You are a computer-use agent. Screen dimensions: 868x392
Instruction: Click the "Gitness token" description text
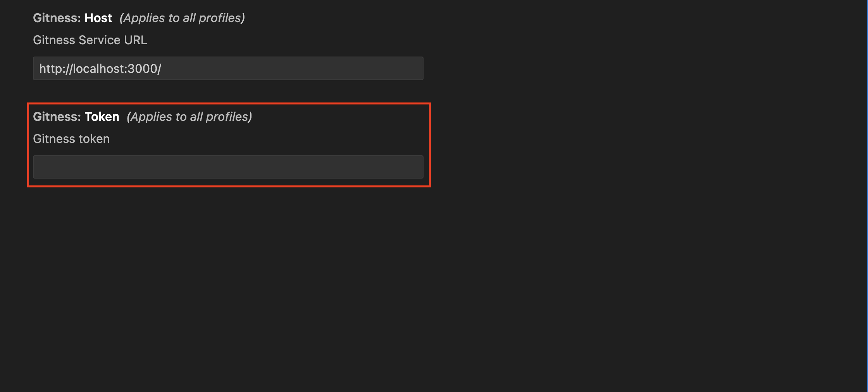tap(71, 139)
